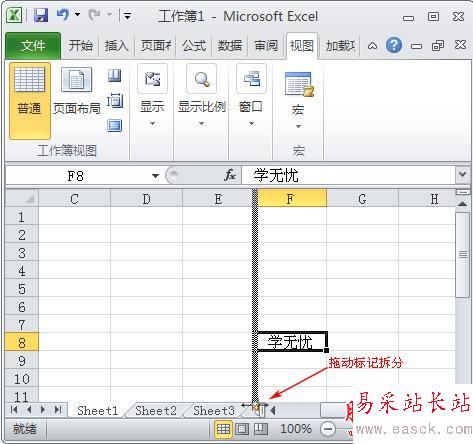Select column D header
The width and height of the screenshot is (473, 444).
[x=146, y=199]
